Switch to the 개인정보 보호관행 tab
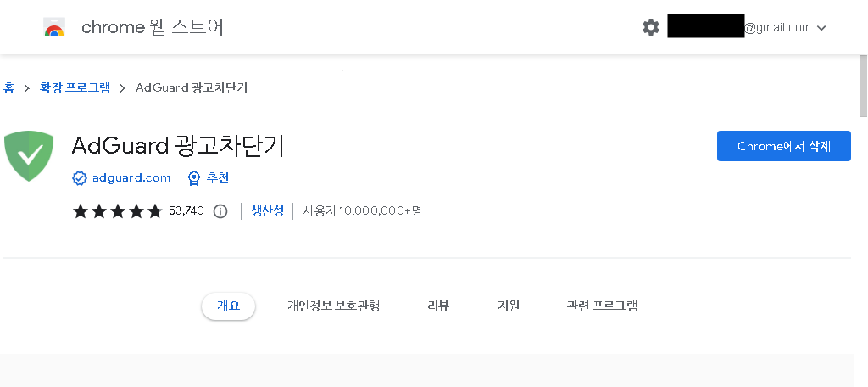The height and width of the screenshot is (387, 868). click(333, 306)
